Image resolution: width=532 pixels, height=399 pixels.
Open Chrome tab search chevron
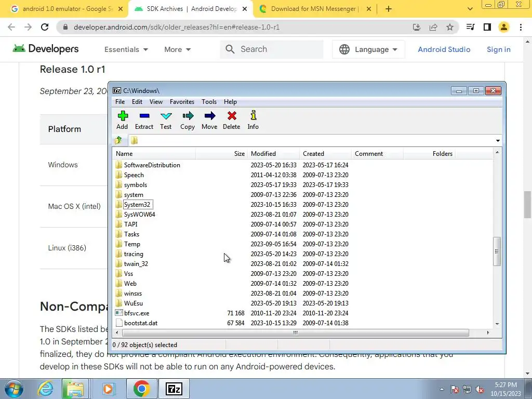click(x=470, y=9)
